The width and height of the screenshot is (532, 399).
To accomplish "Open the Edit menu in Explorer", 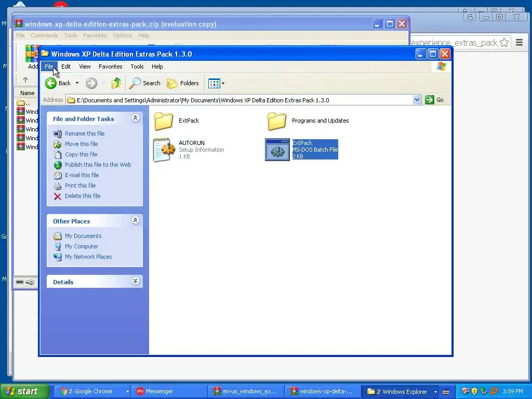I will pos(66,66).
